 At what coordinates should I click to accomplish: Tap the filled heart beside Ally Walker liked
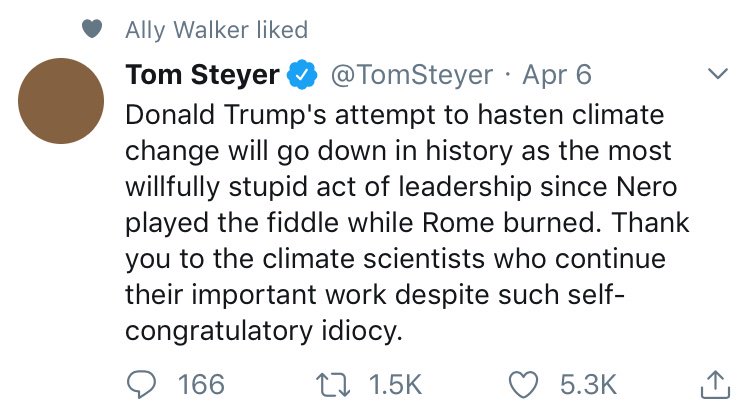click(x=92, y=29)
